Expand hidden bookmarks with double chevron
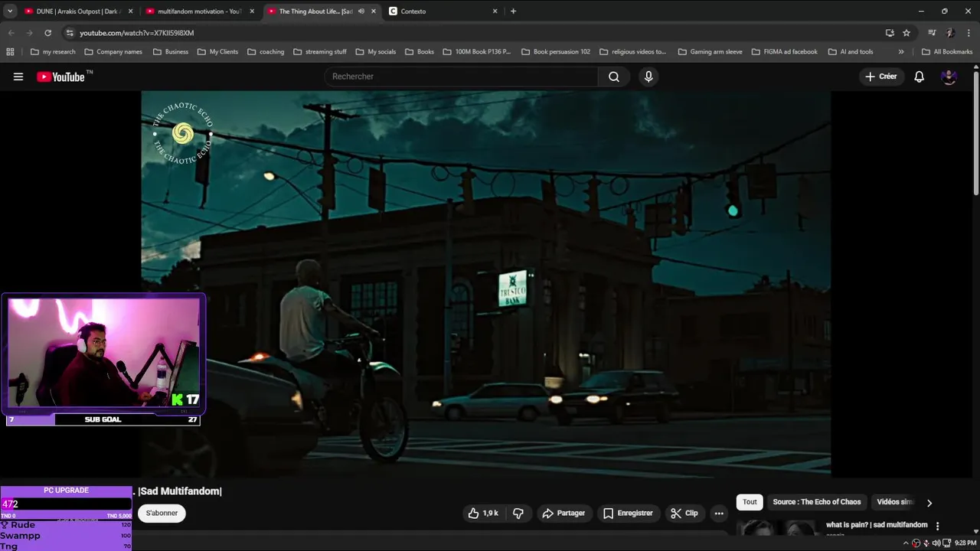This screenshot has width=980, height=551. coord(901,52)
